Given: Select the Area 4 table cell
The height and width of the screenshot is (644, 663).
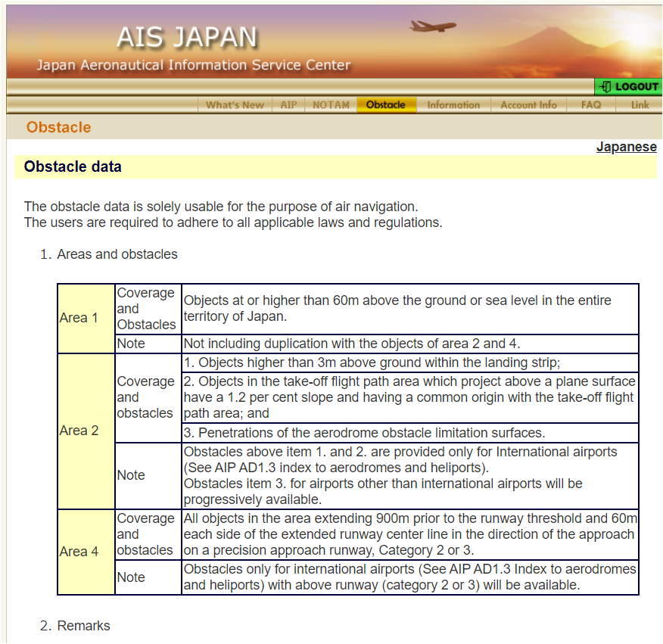Looking at the screenshot, I should click(x=86, y=552).
